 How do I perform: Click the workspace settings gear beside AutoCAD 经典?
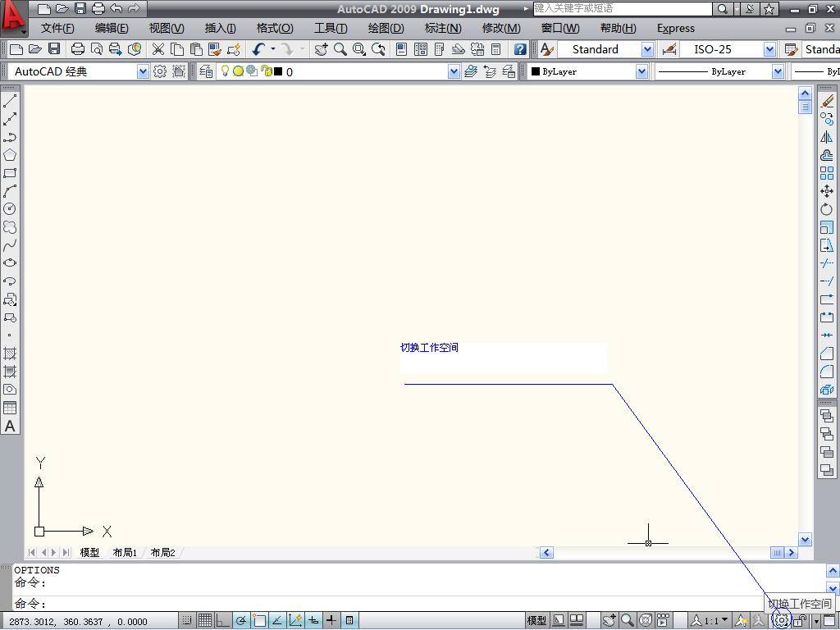(x=160, y=71)
